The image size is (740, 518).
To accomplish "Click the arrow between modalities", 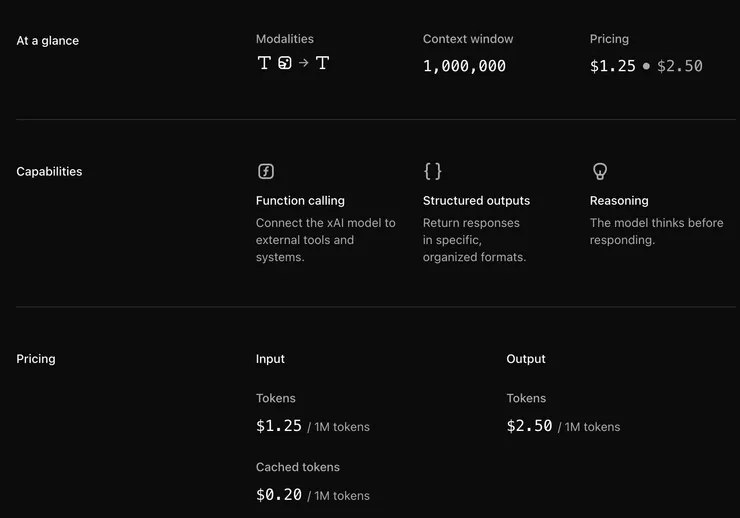I will [303, 63].
